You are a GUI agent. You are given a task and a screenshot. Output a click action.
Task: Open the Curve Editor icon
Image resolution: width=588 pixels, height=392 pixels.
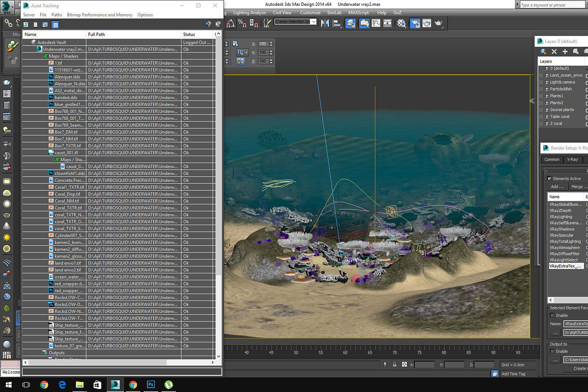376,23
